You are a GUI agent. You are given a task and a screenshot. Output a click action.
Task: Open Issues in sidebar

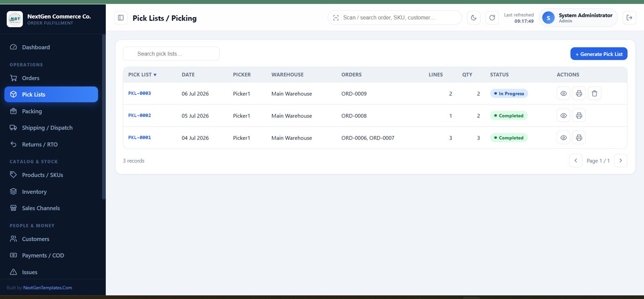51,272
